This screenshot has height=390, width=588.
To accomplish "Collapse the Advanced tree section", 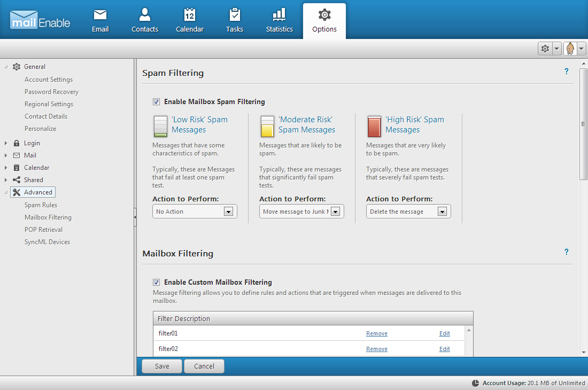I will (6, 192).
